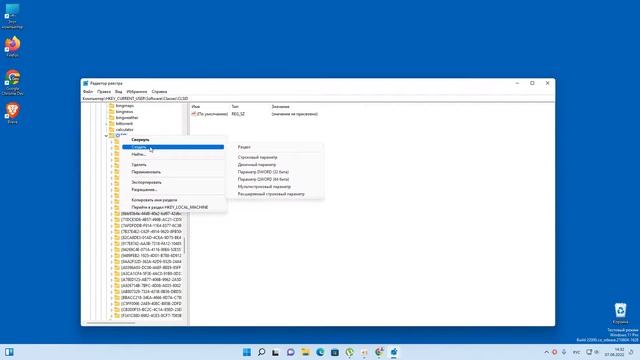This screenshot has width=640, height=360.
Task: Click the calculator key folder icon
Action: click(111, 129)
